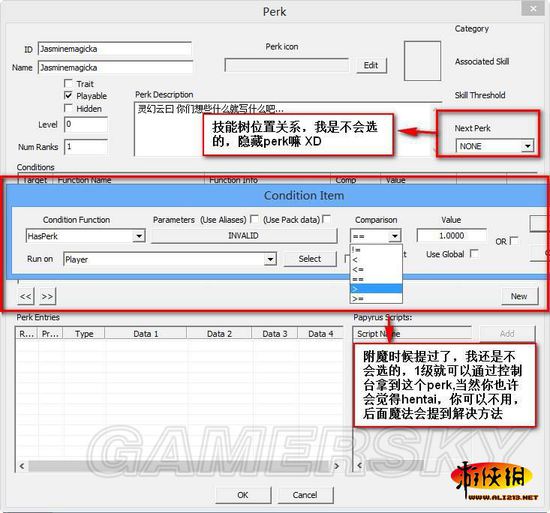The image size is (550, 513).
Task: Click the Function Name column header
Action: click(x=128, y=180)
